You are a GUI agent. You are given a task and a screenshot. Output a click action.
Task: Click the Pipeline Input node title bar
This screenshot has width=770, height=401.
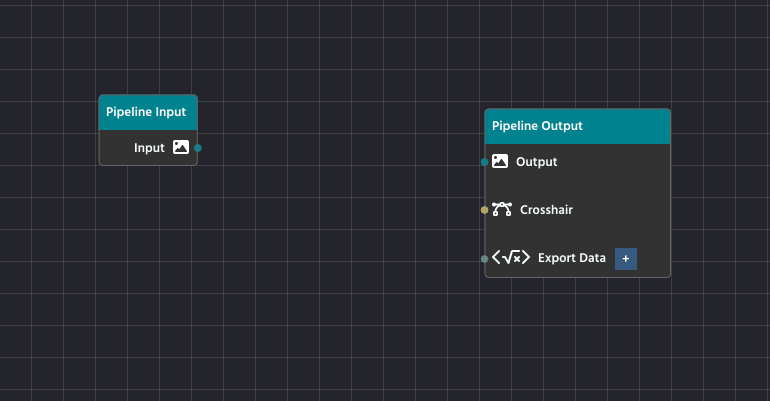coord(148,112)
